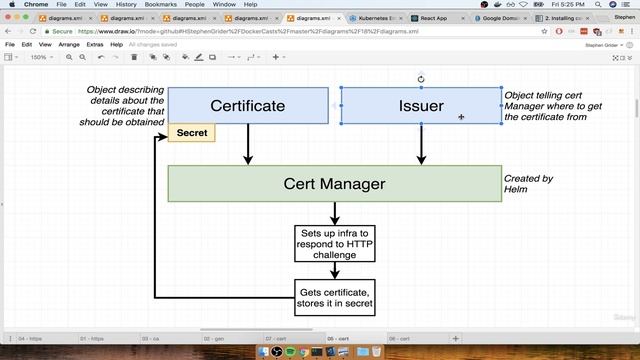
Task: Toggle the format panel icon
Action: [x=622, y=58]
